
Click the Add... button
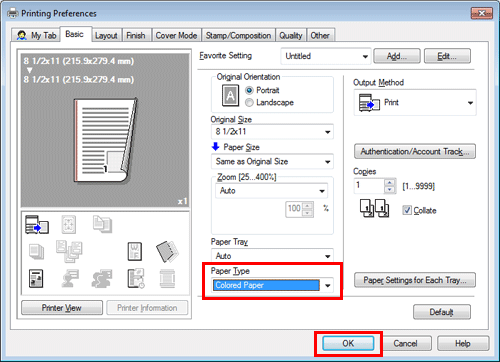397,56
